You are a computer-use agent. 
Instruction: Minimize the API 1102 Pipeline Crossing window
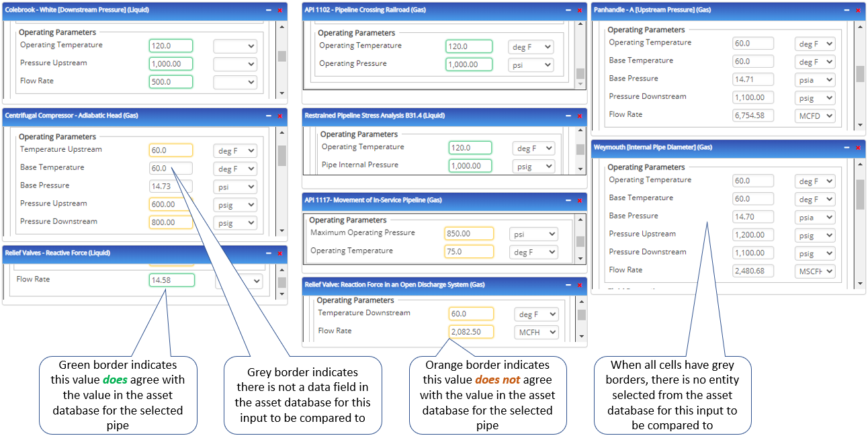click(x=568, y=10)
